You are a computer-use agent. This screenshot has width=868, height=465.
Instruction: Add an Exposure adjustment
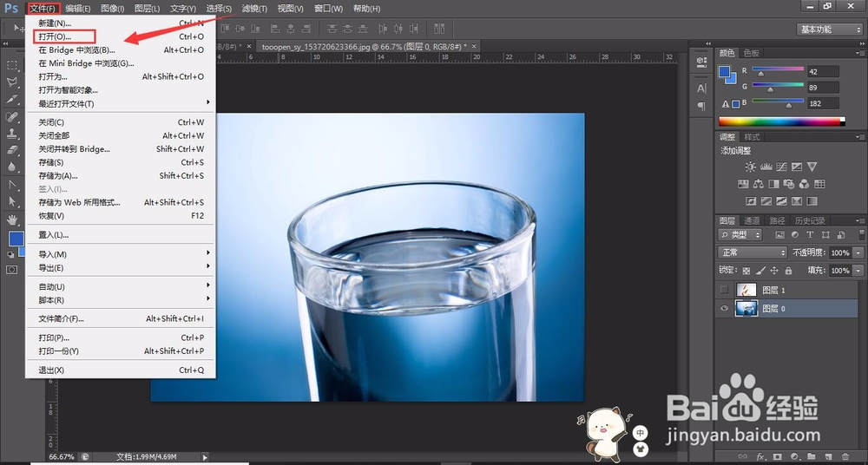coord(797,167)
